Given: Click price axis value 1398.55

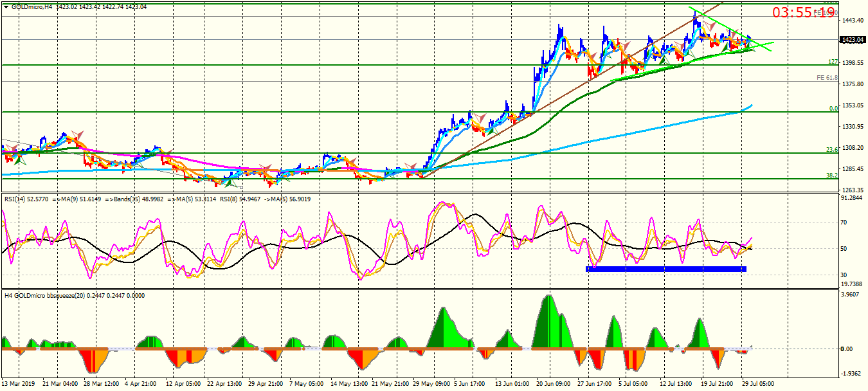Looking at the screenshot, I should point(852,63).
